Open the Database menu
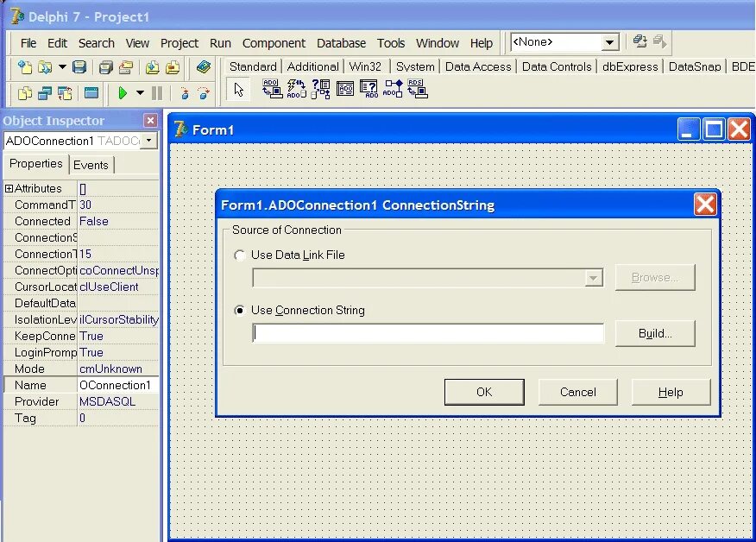Screen dimensions: 756x542 [x=342, y=43]
